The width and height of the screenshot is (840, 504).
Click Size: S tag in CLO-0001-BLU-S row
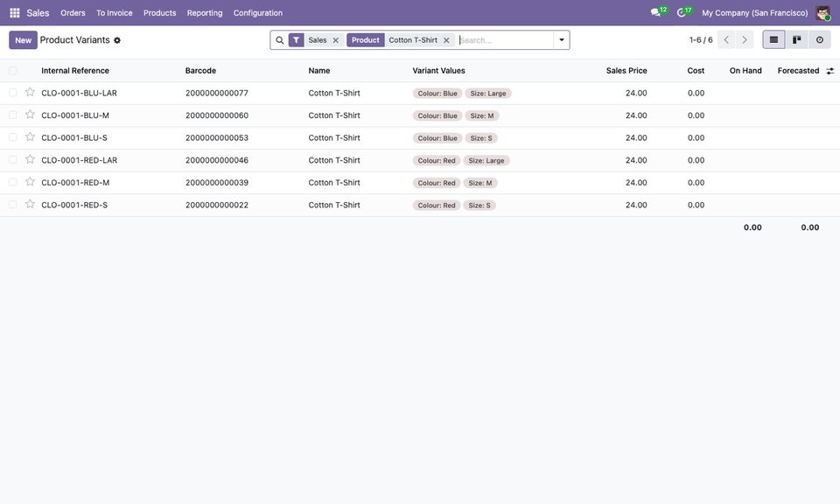point(481,138)
